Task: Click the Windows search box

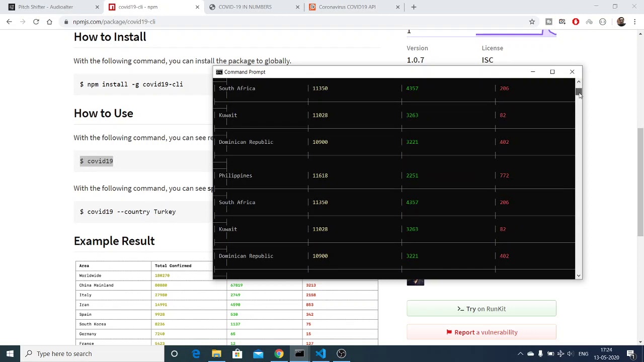Action: (x=91, y=353)
